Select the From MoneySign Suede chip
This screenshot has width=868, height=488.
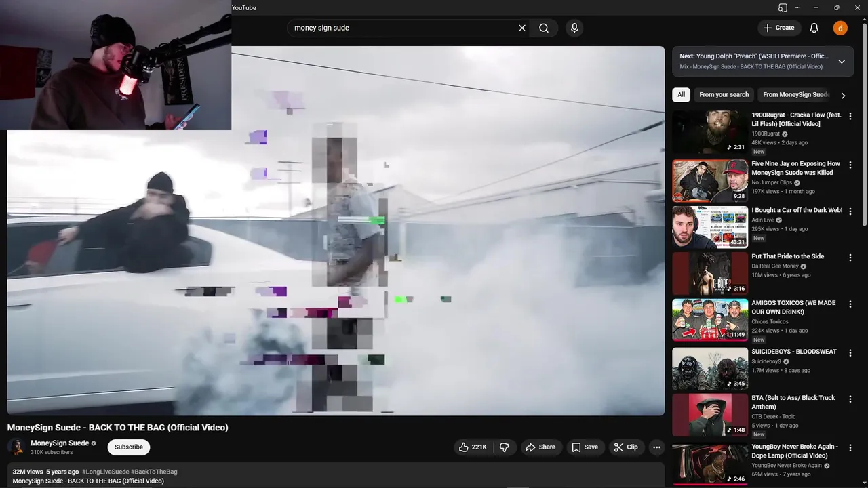(795, 95)
